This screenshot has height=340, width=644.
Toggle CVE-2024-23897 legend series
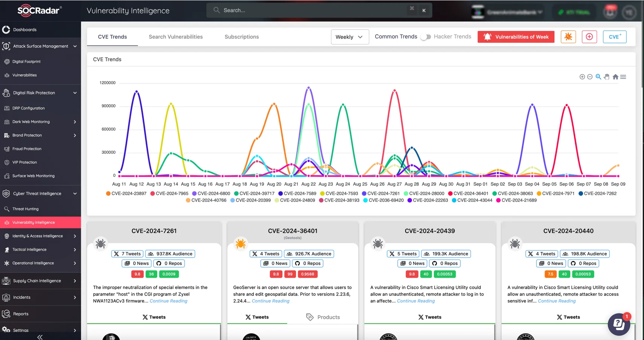pyautogui.click(x=126, y=193)
